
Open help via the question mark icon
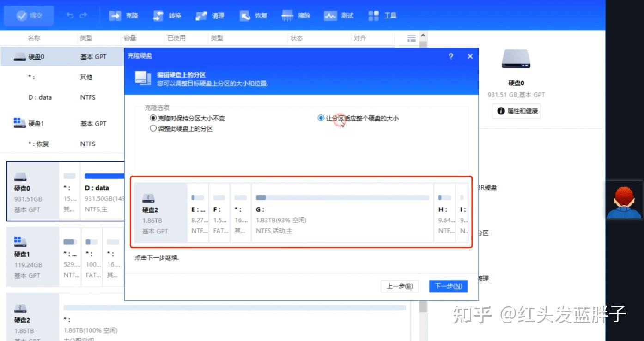click(x=451, y=56)
